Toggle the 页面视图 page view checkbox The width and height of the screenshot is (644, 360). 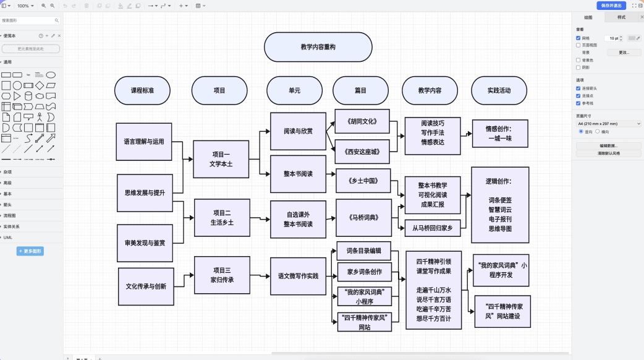pyautogui.click(x=578, y=45)
